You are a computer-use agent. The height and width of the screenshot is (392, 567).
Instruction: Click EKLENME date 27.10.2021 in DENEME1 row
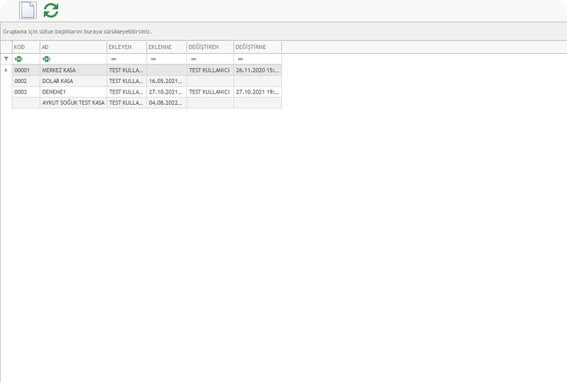(x=167, y=92)
